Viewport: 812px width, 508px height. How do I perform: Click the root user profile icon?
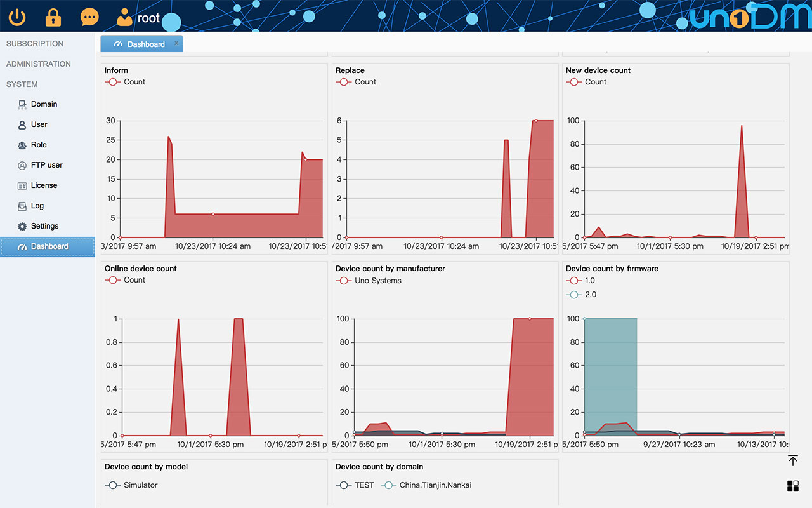tap(125, 17)
